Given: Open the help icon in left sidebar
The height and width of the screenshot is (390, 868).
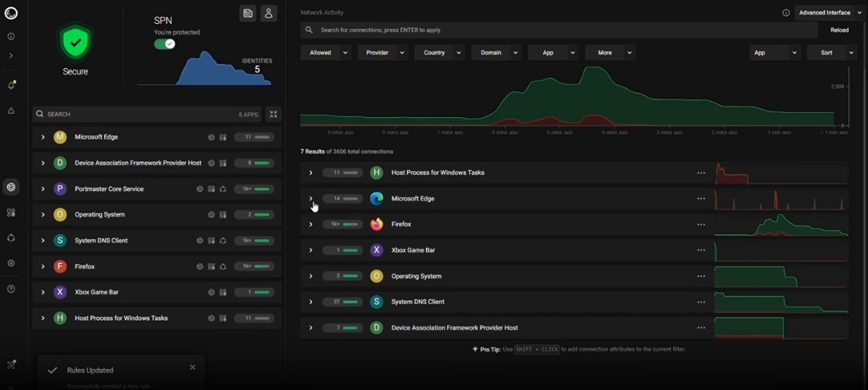Looking at the screenshot, I should (x=11, y=289).
